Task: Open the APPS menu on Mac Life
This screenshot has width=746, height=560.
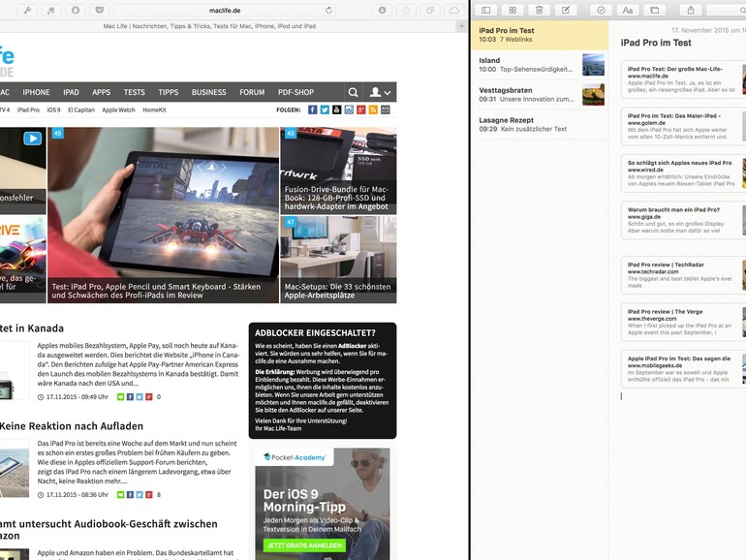Action: [x=102, y=92]
